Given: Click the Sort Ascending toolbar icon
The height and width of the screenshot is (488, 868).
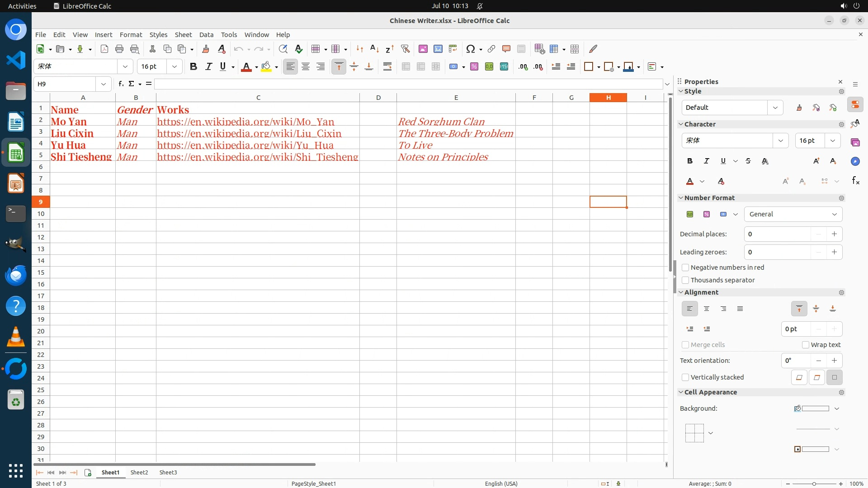Looking at the screenshot, I should (374, 49).
